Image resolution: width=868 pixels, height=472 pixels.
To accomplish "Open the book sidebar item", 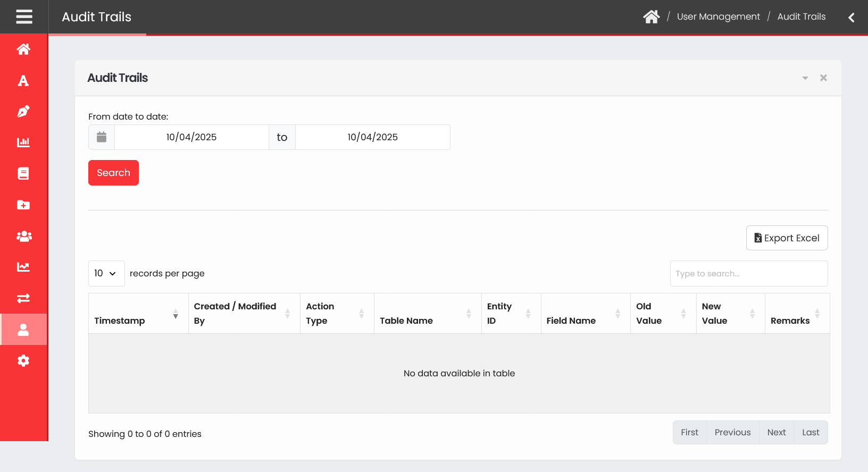I will click(23, 174).
